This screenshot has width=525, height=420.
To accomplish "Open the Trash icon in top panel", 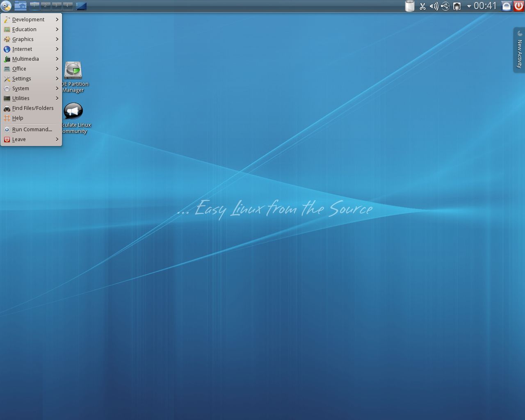I will [x=409, y=6].
